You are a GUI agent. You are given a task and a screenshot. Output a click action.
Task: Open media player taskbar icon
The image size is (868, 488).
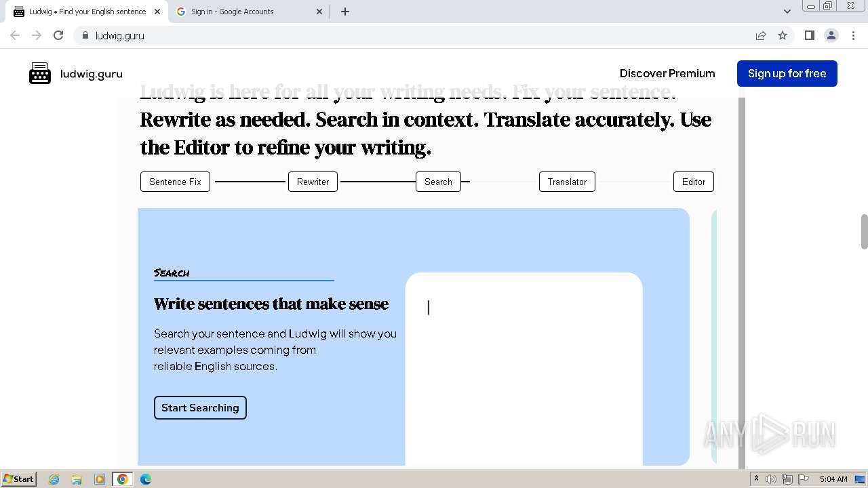coord(100,479)
